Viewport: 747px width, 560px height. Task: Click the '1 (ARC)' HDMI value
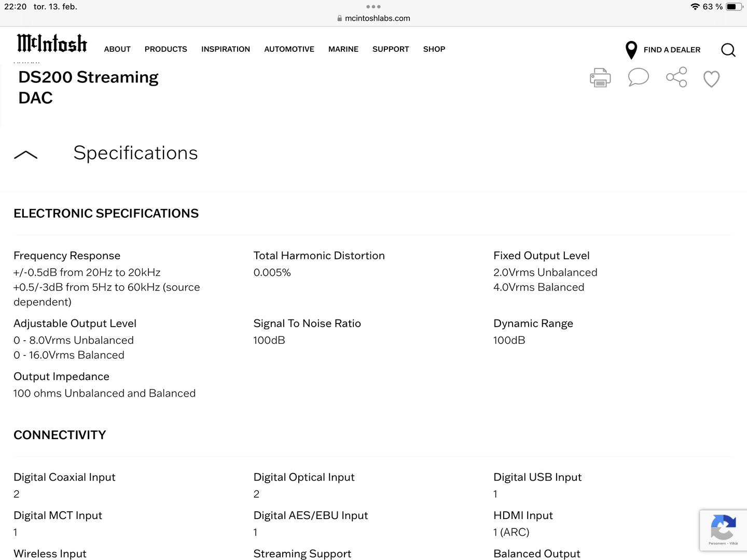click(x=511, y=533)
